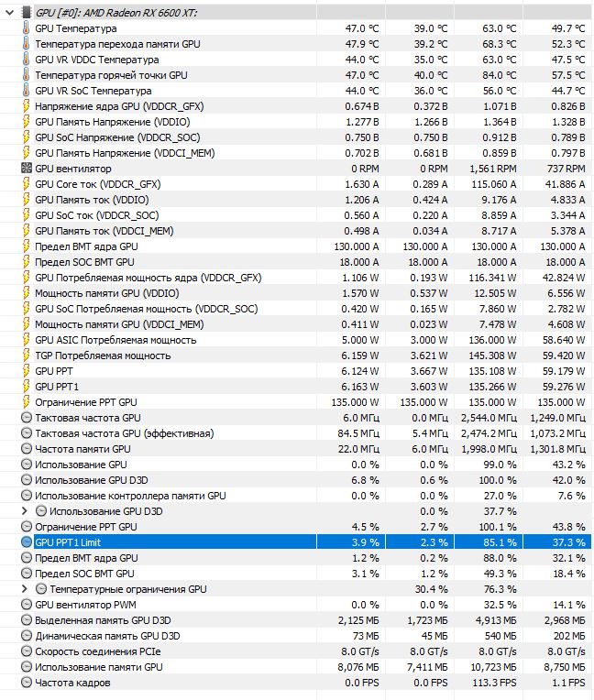Click the 100.1 % PPT limit maximum value
The width and height of the screenshot is (594, 700).
(498, 527)
